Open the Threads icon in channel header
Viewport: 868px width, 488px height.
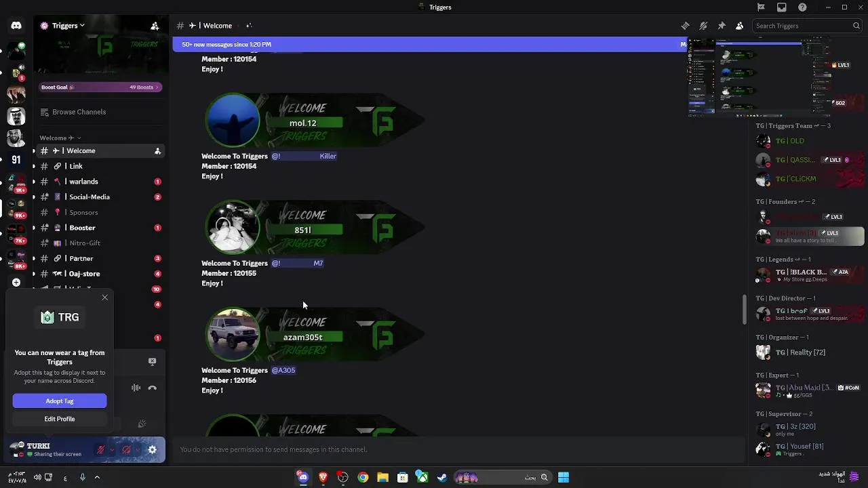(685, 26)
